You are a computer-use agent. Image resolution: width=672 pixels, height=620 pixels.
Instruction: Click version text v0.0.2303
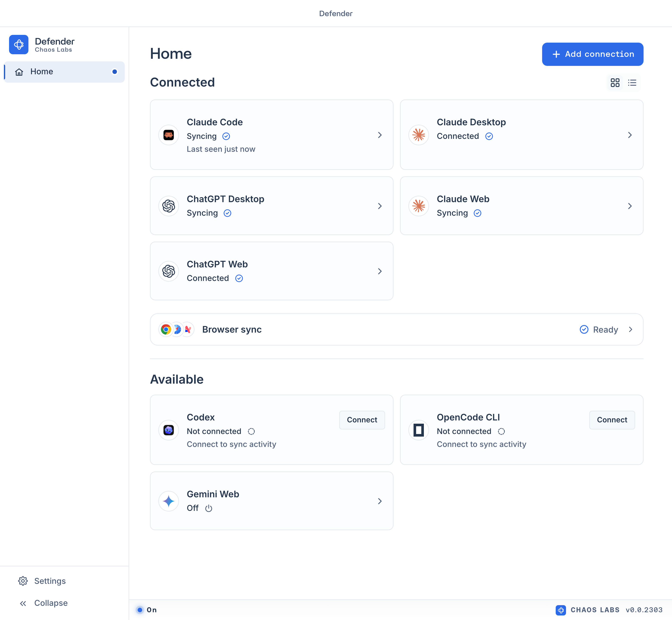point(644,610)
